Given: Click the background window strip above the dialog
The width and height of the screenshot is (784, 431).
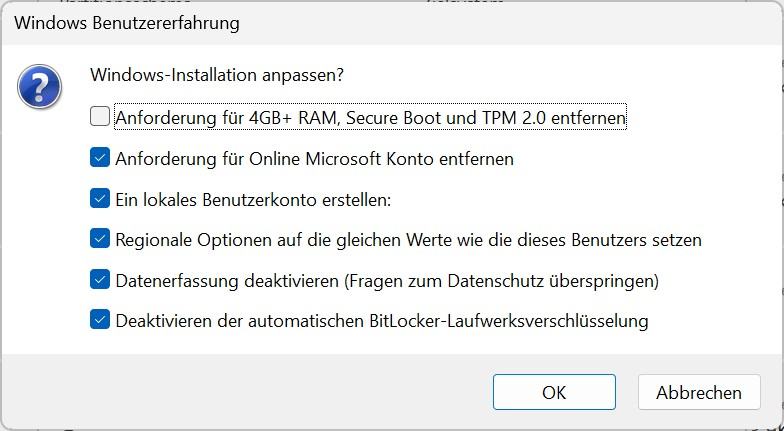Looking at the screenshot, I should tap(392, 1).
